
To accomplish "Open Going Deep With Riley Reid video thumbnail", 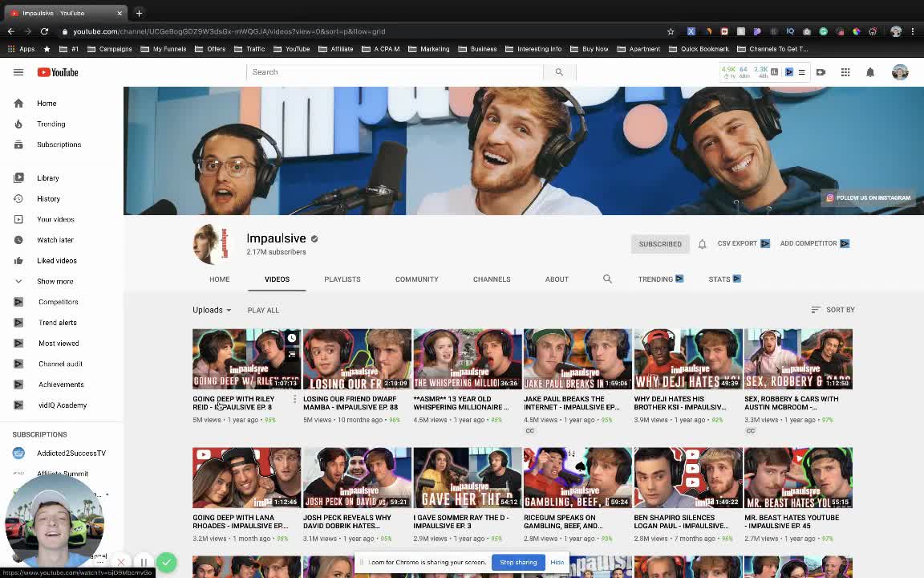I will (246, 359).
